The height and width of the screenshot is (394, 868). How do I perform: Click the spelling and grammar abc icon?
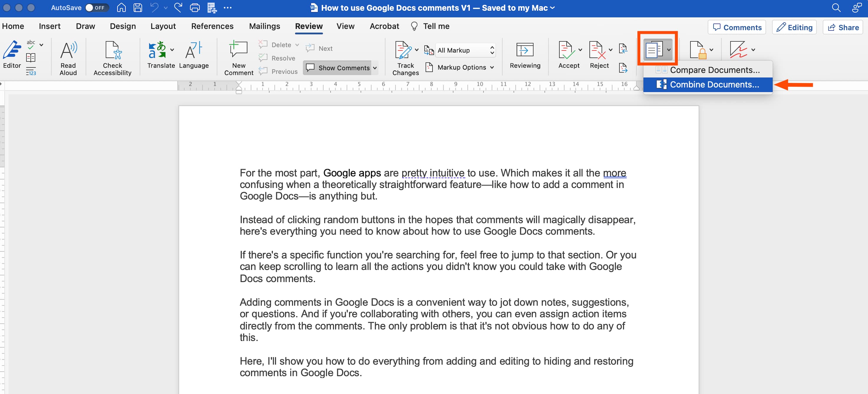pyautogui.click(x=31, y=44)
